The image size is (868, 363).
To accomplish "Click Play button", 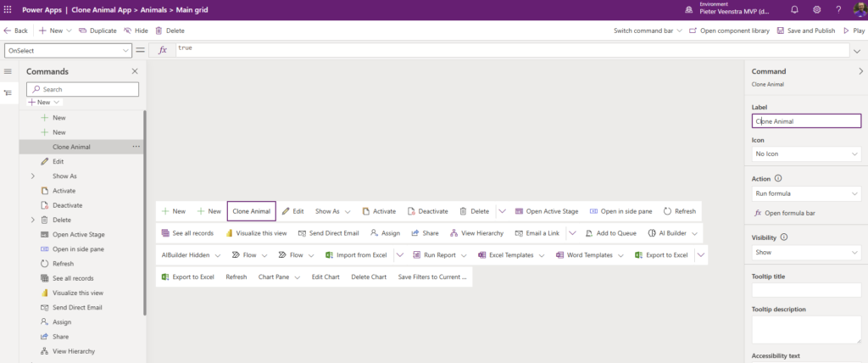I will click(854, 31).
